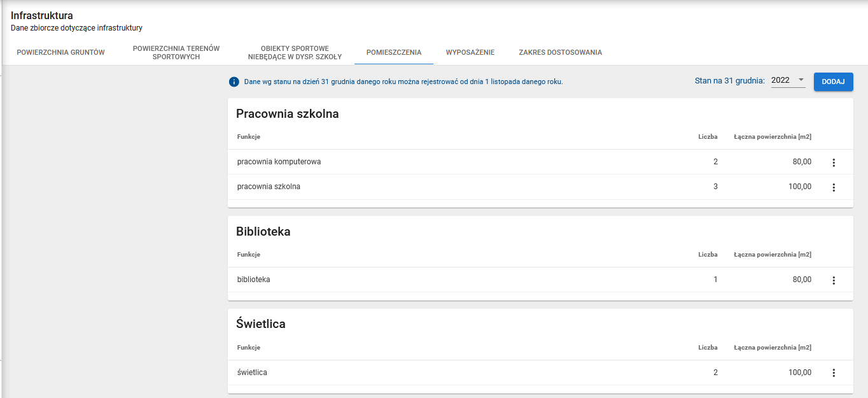Viewport: 868px width, 398px height.
Task: Open the Wyposażenie tab
Action: 470,52
